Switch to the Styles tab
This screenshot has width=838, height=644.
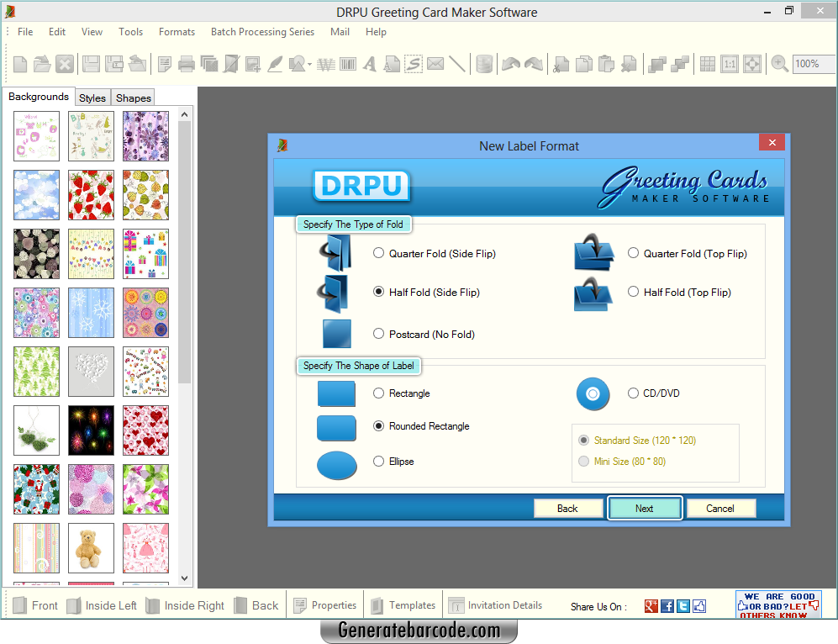[92, 98]
